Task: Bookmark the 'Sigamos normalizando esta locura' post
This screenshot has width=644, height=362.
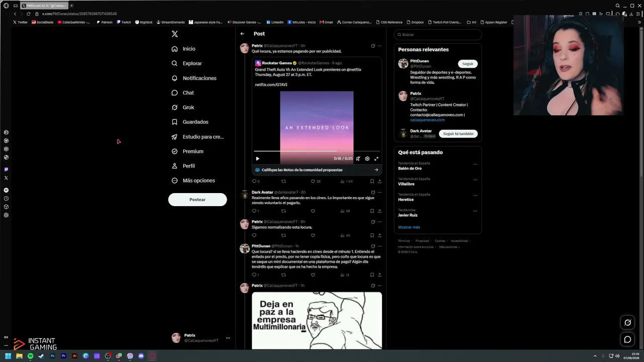Action: (x=372, y=235)
